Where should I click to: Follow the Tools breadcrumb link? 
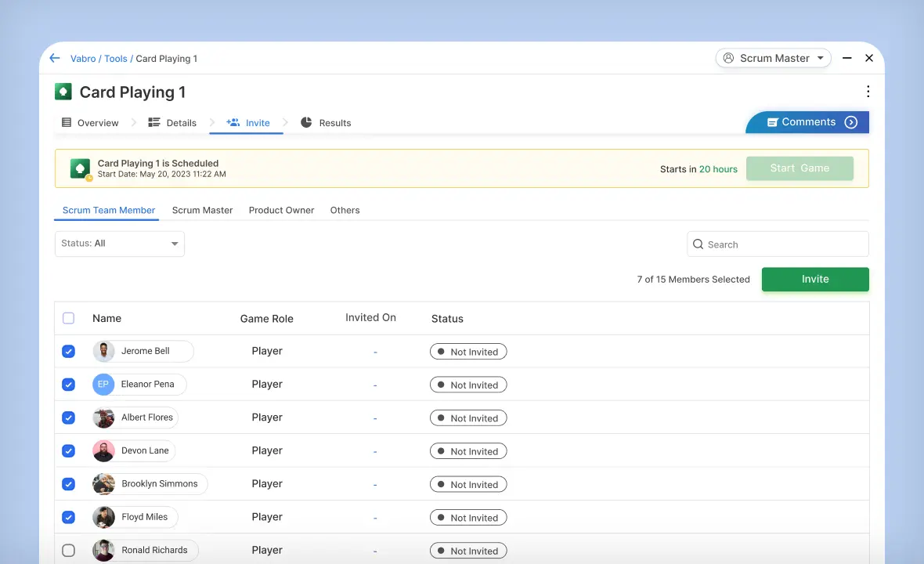click(x=116, y=59)
